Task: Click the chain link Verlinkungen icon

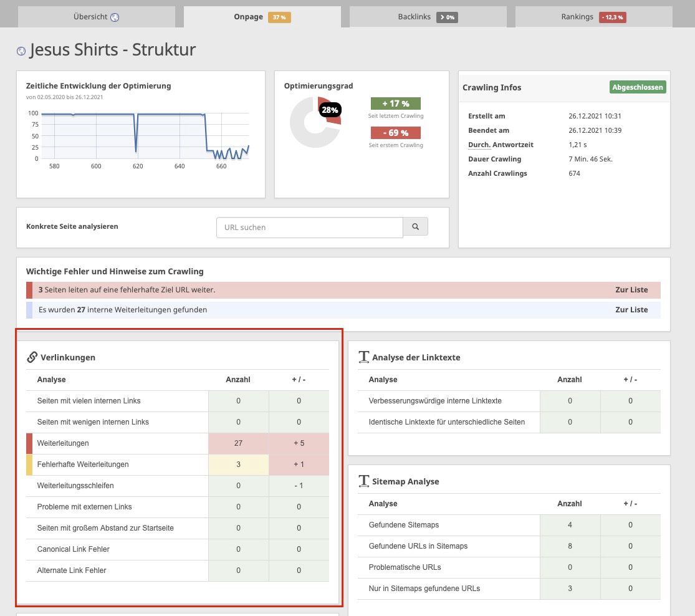Action: point(32,357)
